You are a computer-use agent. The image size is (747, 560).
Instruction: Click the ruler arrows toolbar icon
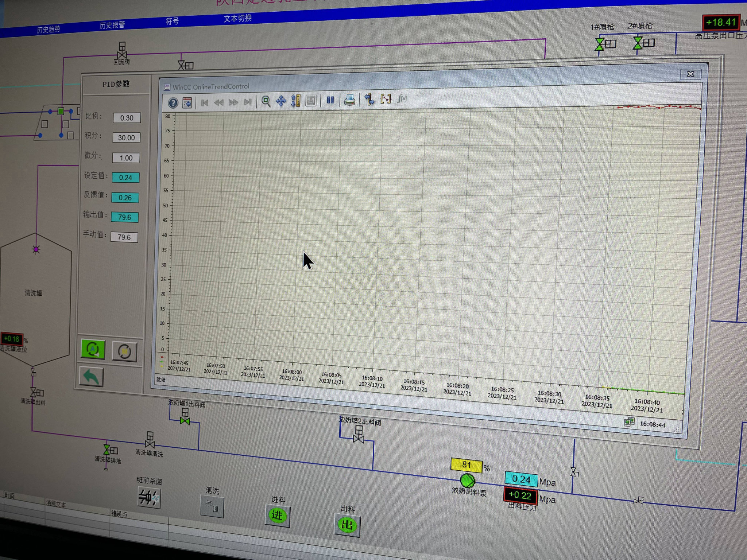click(369, 99)
